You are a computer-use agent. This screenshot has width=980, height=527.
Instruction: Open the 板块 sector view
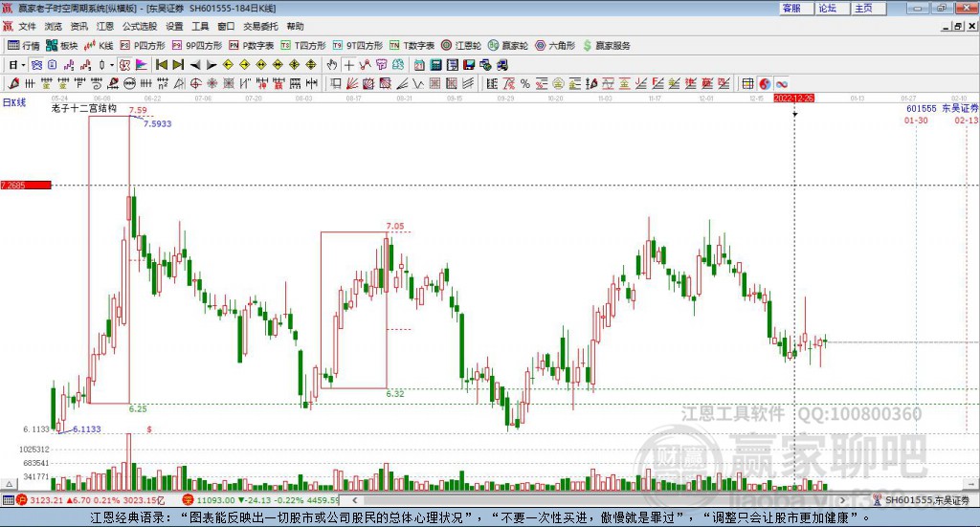(61, 46)
